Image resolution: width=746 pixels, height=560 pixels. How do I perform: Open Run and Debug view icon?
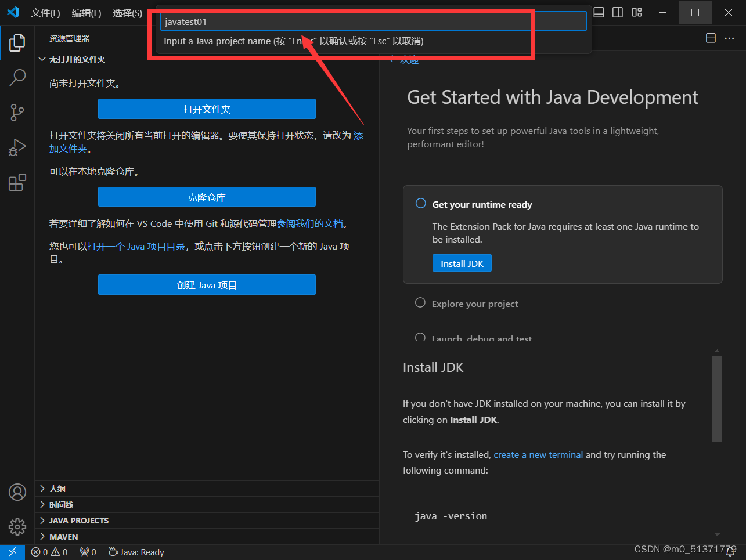pyautogui.click(x=17, y=147)
